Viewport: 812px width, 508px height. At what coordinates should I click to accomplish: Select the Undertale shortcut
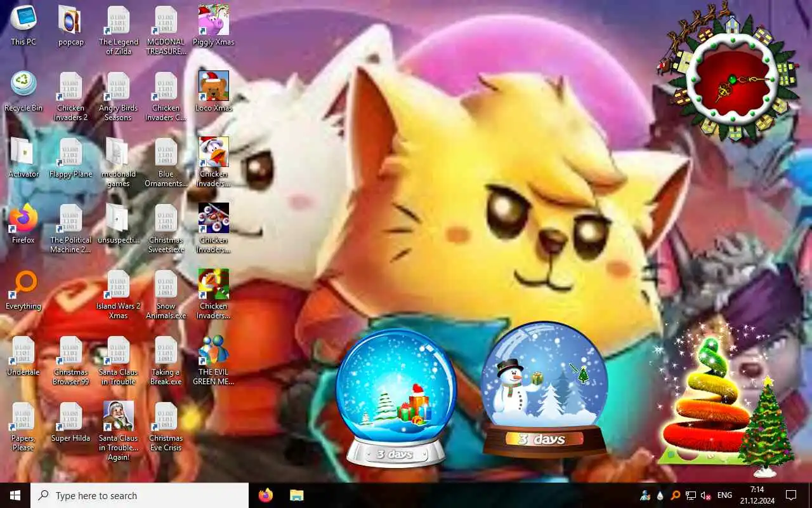[23, 356]
